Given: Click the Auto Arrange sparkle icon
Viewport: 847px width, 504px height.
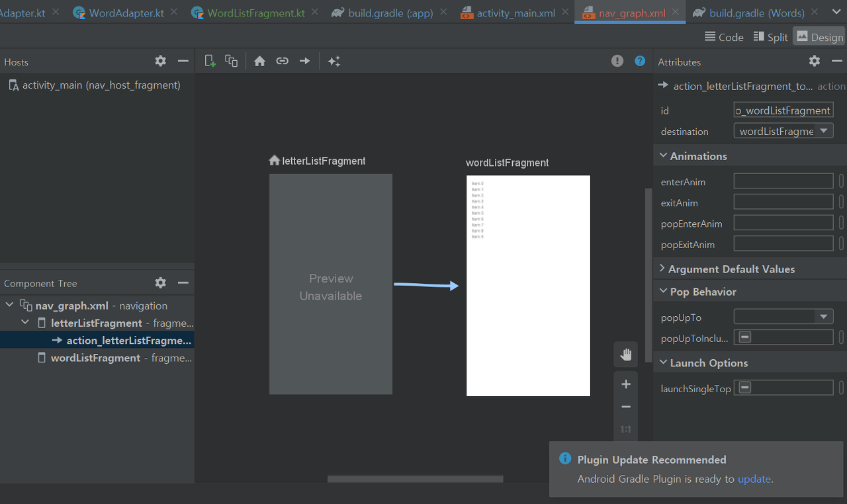Looking at the screenshot, I should click(334, 61).
